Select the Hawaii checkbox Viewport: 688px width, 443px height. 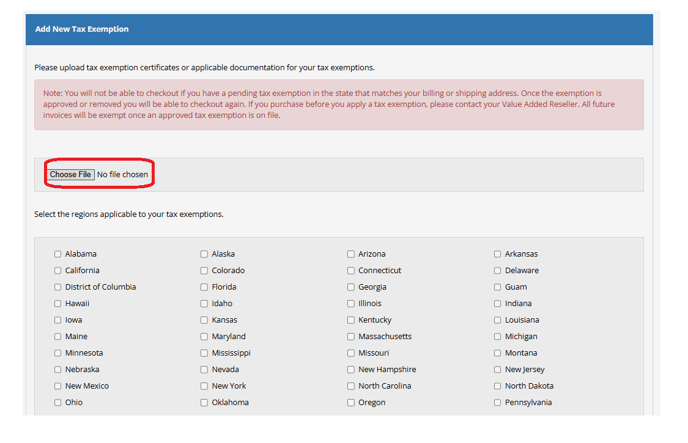58,304
